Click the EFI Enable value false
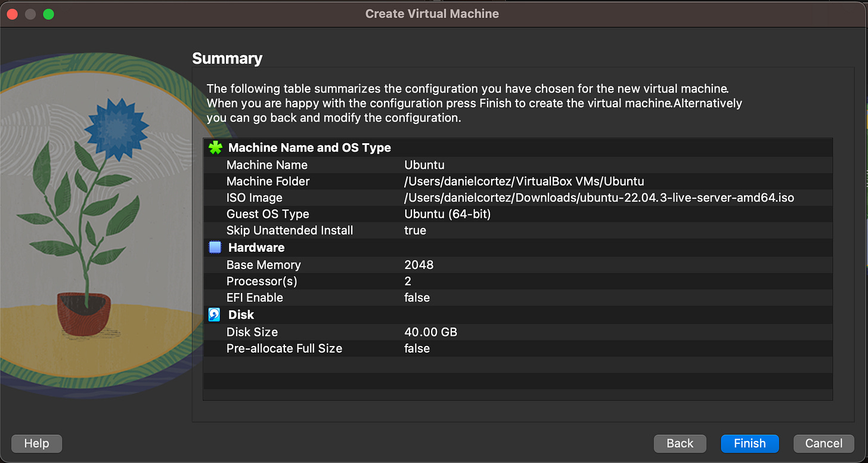Screen dimensions: 868x463 [x=417, y=297]
